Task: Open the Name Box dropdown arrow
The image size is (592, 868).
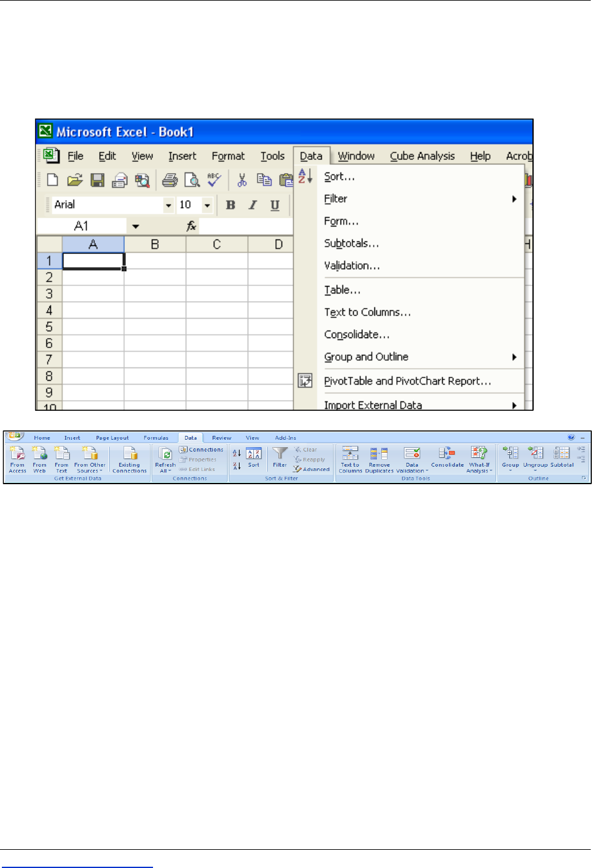Action: click(x=135, y=226)
